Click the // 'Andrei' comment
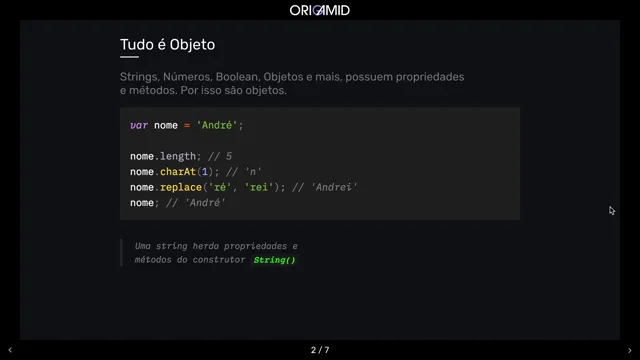Image resolution: width=640 pixels, height=360 pixels. pyautogui.click(x=325, y=187)
